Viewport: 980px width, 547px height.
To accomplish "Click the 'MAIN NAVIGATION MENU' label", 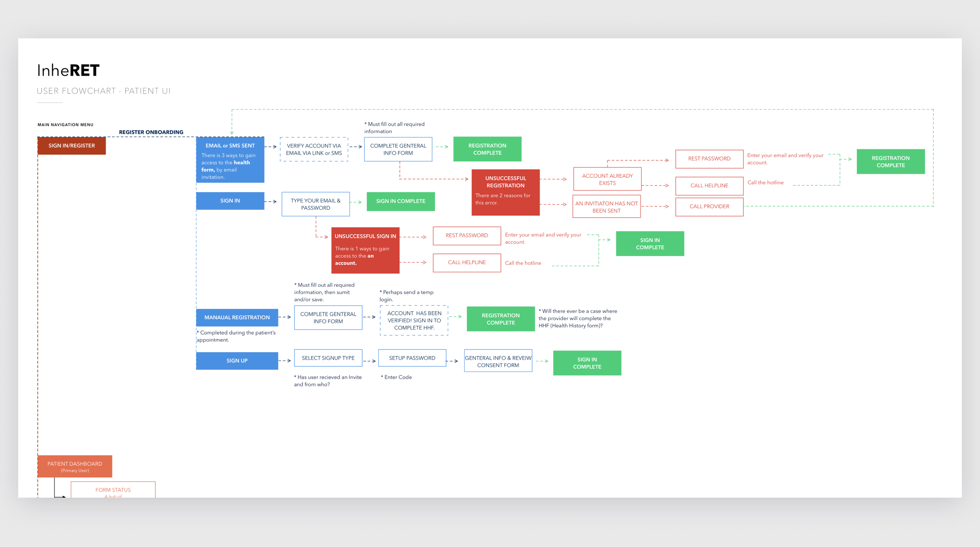I will 65,125.
